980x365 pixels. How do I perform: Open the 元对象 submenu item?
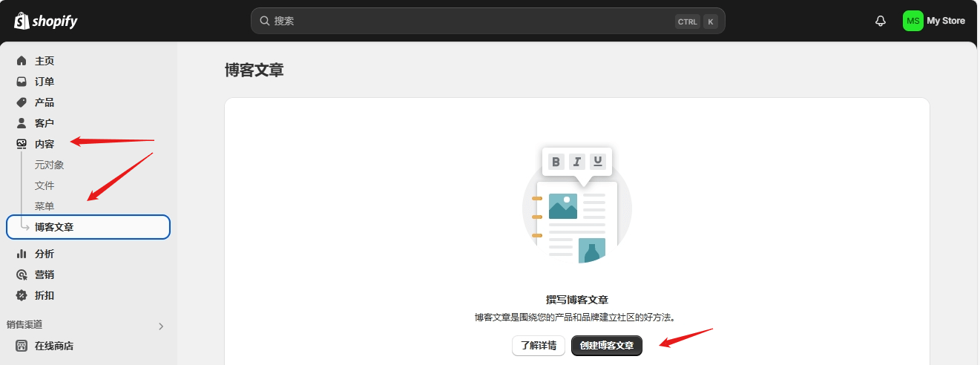50,165
